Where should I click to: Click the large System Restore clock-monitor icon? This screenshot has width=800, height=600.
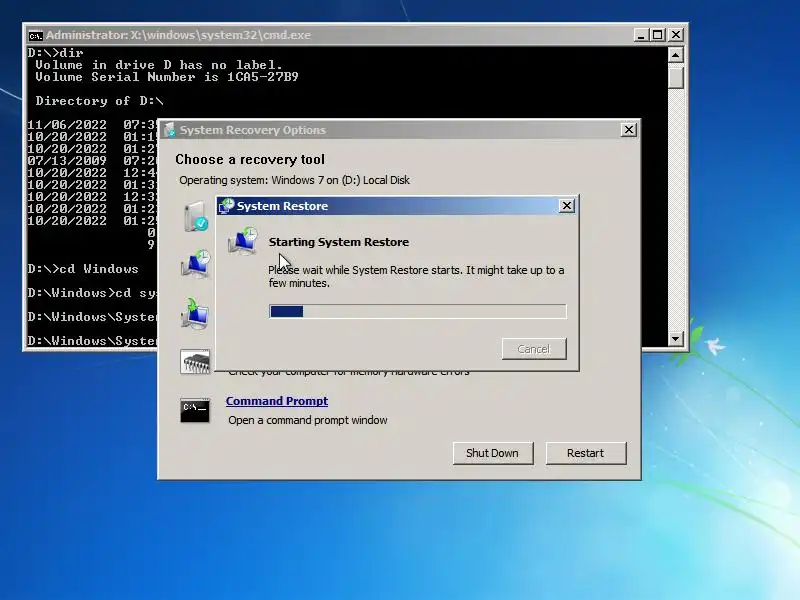(x=243, y=242)
